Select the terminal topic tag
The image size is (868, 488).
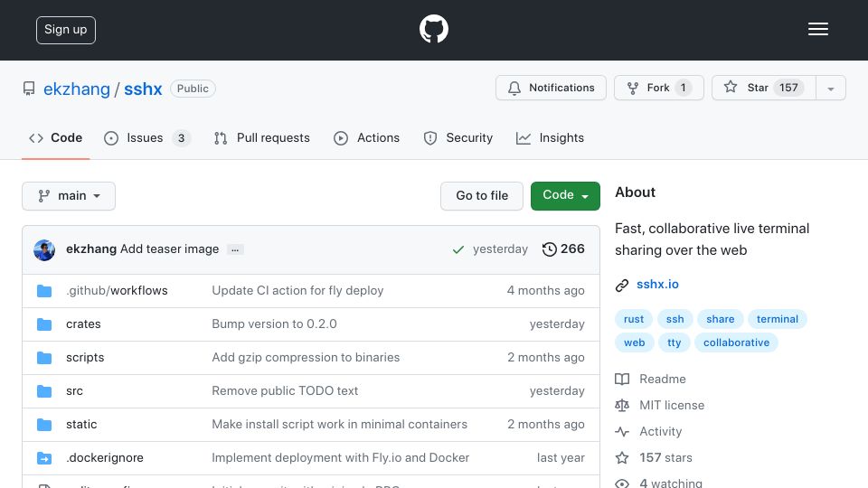pyautogui.click(x=778, y=319)
